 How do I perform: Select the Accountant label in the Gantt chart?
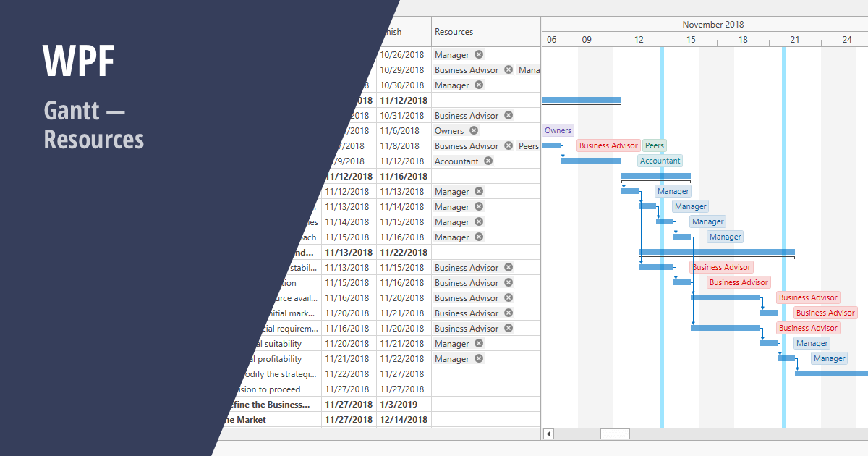pos(660,161)
